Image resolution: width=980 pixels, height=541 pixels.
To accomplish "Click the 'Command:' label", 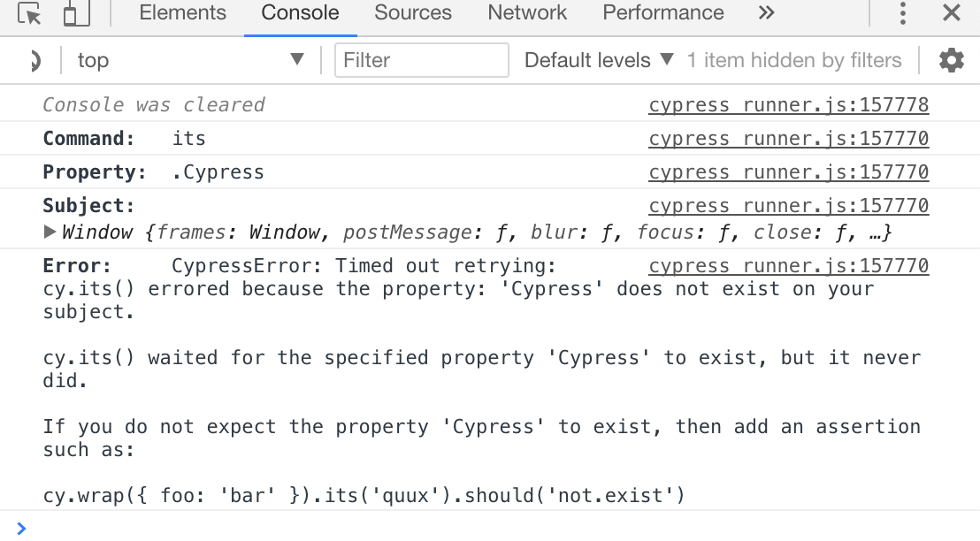I will [x=88, y=139].
